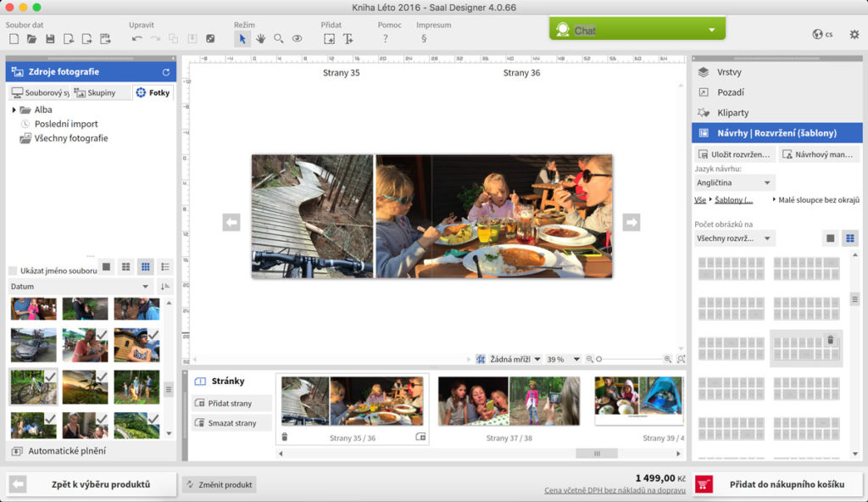Switch to the Skupiny tab

click(x=95, y=92)
